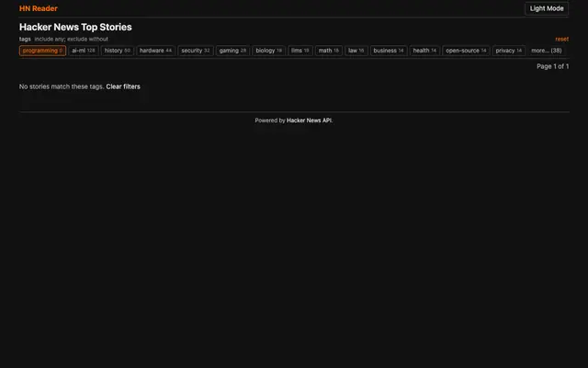Click 'No stories match these tags.' message
Screen dimensions: 588x368
click(62, 86)
